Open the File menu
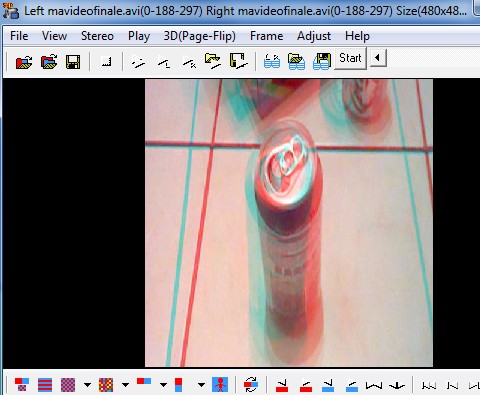Viewport: 480px width, 395px height. [19, 36]
